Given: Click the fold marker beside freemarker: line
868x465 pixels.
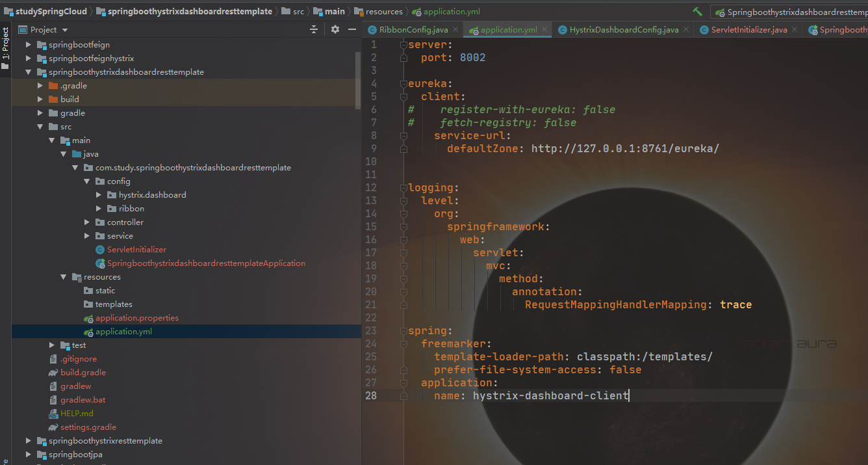Looking at the screenshot, I should tap(403, 344).
